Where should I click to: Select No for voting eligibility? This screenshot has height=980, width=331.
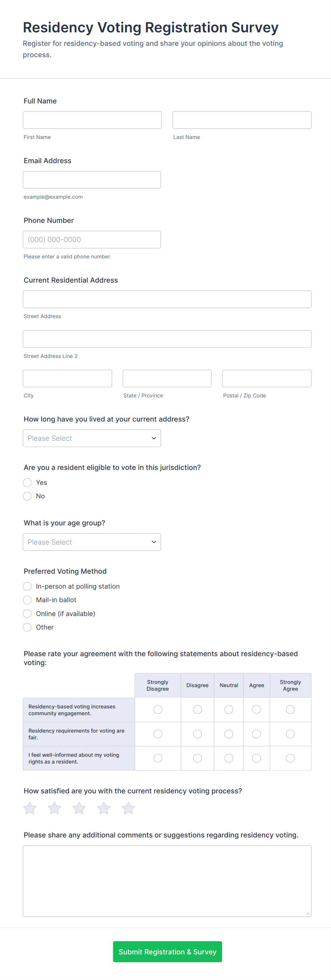[x=27, y=496]
